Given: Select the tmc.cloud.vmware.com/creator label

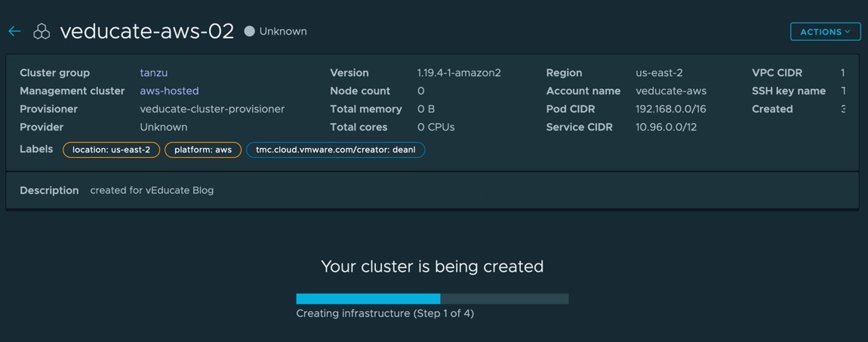Looking at the screenshot, I should (x=335, y=150).
